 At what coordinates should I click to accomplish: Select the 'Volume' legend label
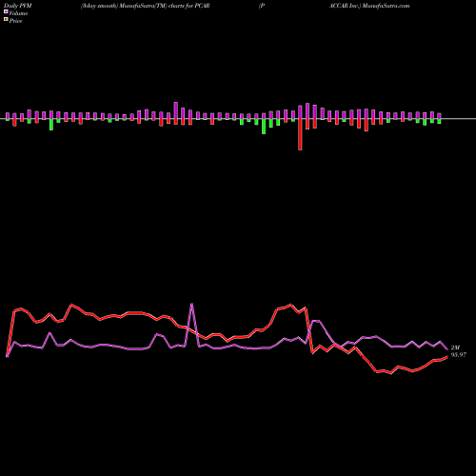point(18,13)
